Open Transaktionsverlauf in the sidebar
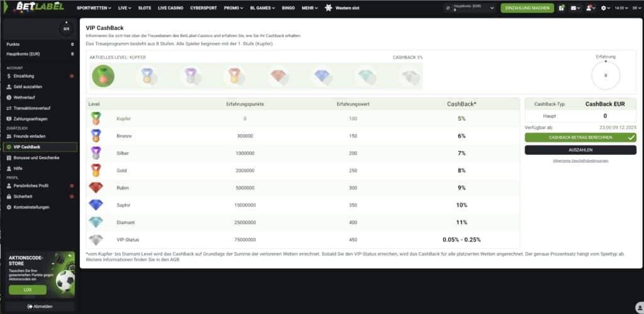 coord(31,108)
